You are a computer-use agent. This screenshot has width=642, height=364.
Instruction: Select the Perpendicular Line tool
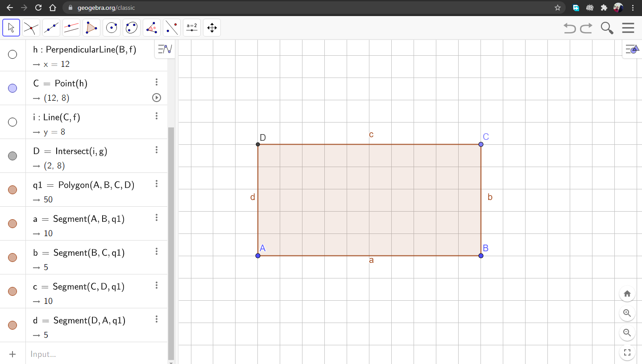pyautogui.click(x=71, y=28)
